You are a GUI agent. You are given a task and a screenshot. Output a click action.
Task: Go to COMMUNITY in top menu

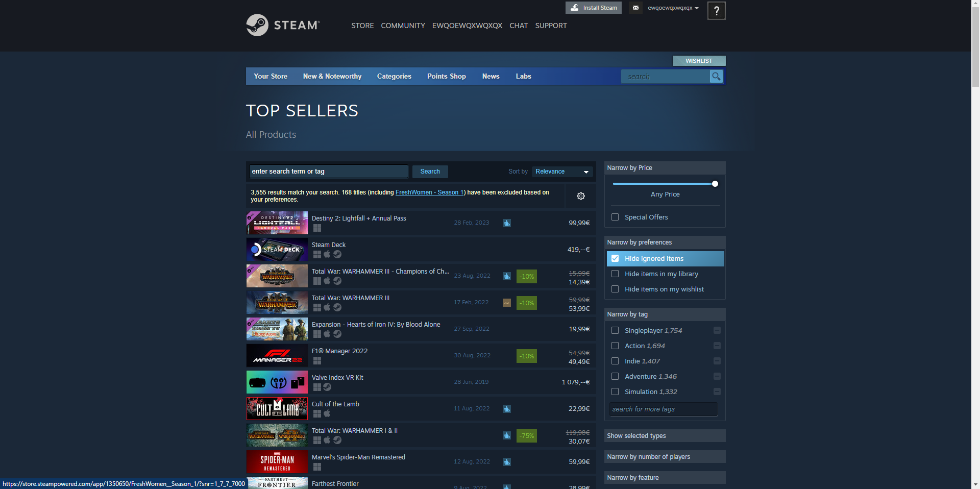coord(403,26)
